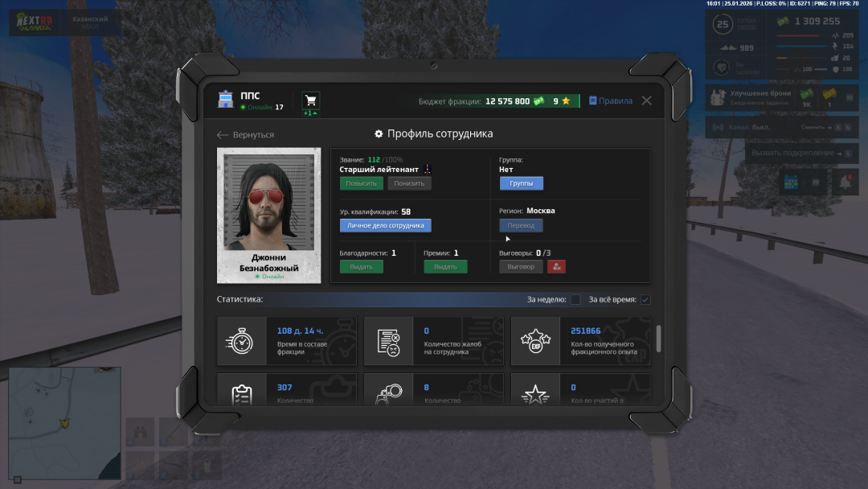Open the faction shop cart icon
The width and height of the screenshot is (868, 489).
(310, 101)
